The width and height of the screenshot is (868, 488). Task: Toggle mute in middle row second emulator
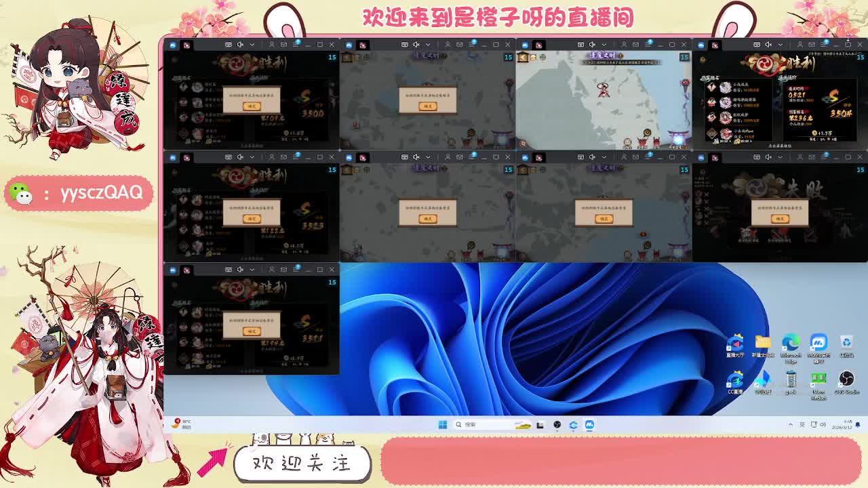click(x=416, y=157)
